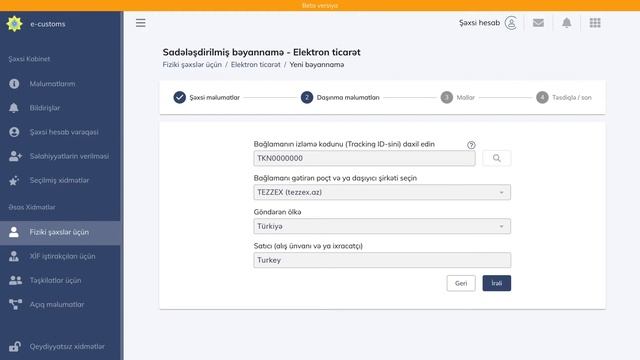Viewport: 640px width, 360px height.
Task: Click the Açıq məlumatlar network icon
Action: (x=16, y=304)
